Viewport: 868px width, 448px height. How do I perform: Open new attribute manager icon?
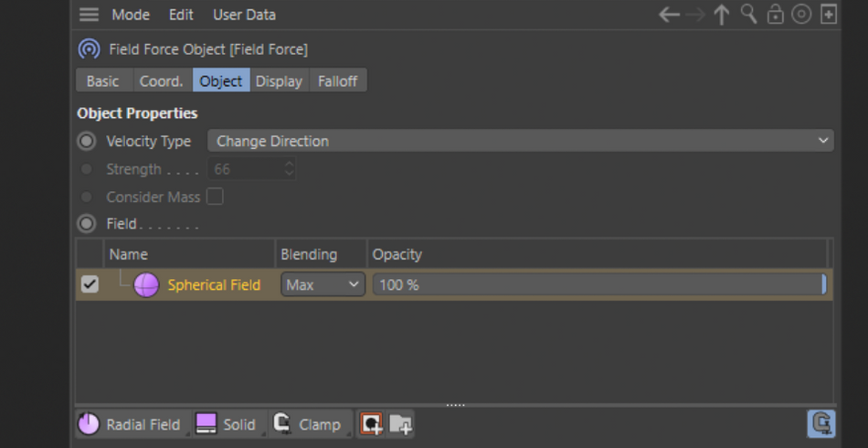tap(828, 15)
